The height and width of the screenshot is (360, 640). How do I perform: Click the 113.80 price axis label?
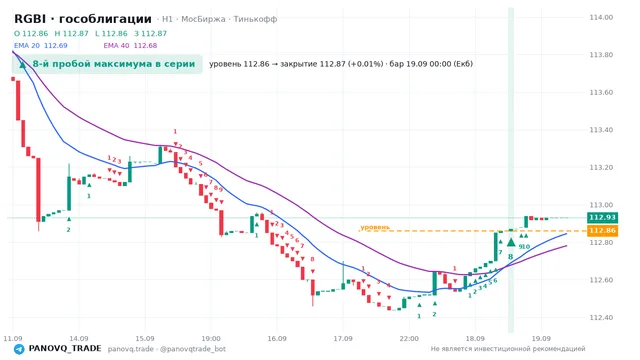(601, 55)
